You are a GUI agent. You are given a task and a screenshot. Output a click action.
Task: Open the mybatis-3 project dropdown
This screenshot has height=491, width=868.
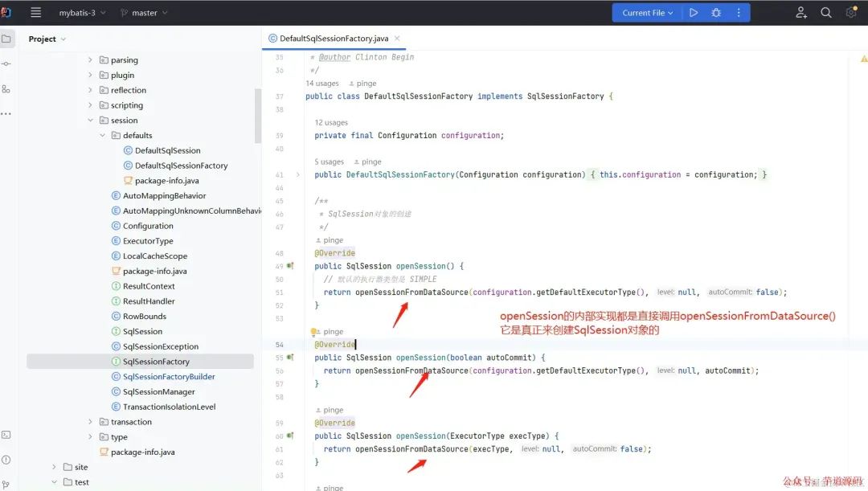tap(82, 13)
